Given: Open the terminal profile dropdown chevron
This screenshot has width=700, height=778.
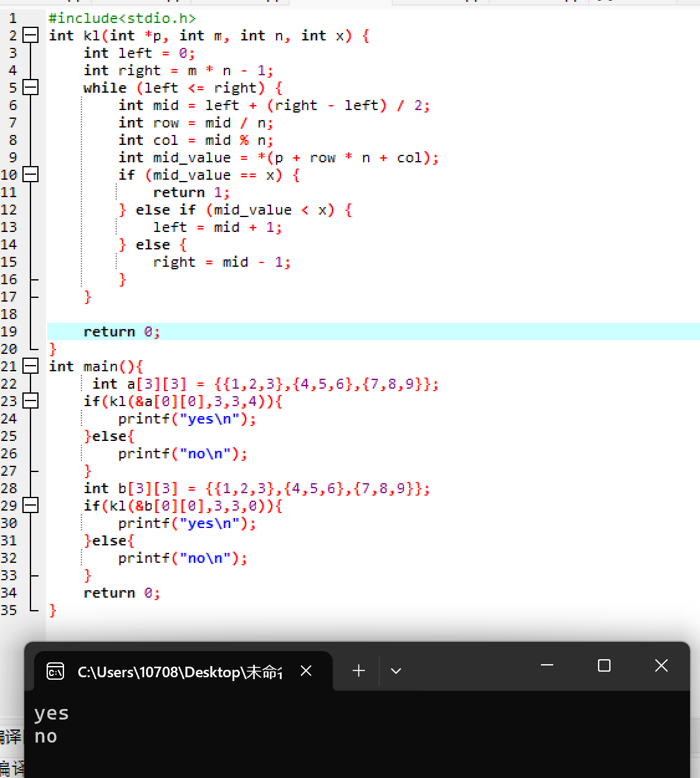Looking at the screenshot, I should (x=396, y=670).
